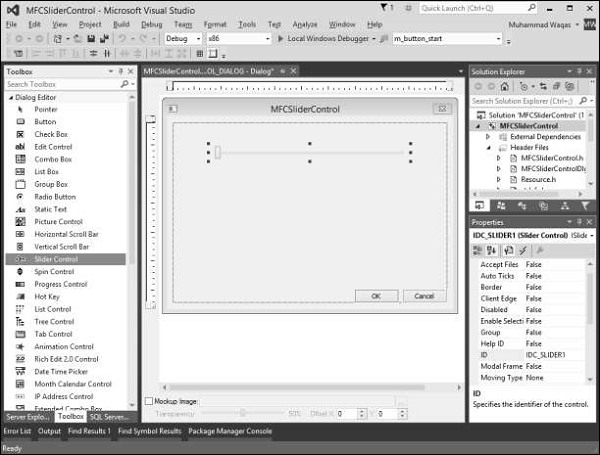Screen dimensions: 600x455
Task: Toggle guides button in dialog toolbar
Action: pos(213,54)
